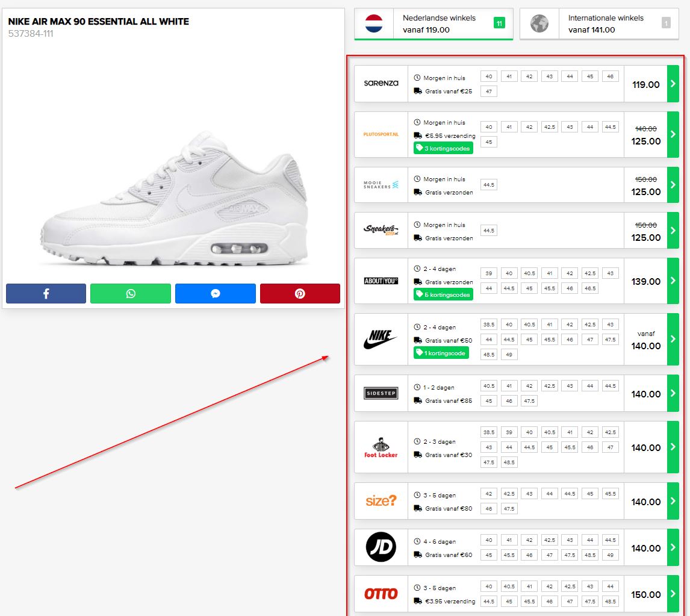The width and height of the screenshot is (690, 616).
Task: Pin the sneaker on Pinterest
Action: [300, 293]
